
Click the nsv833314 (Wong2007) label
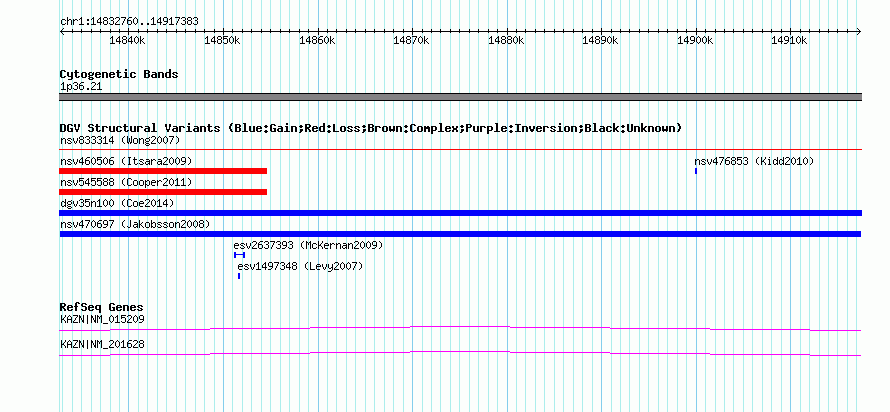[x=120, y=140]
